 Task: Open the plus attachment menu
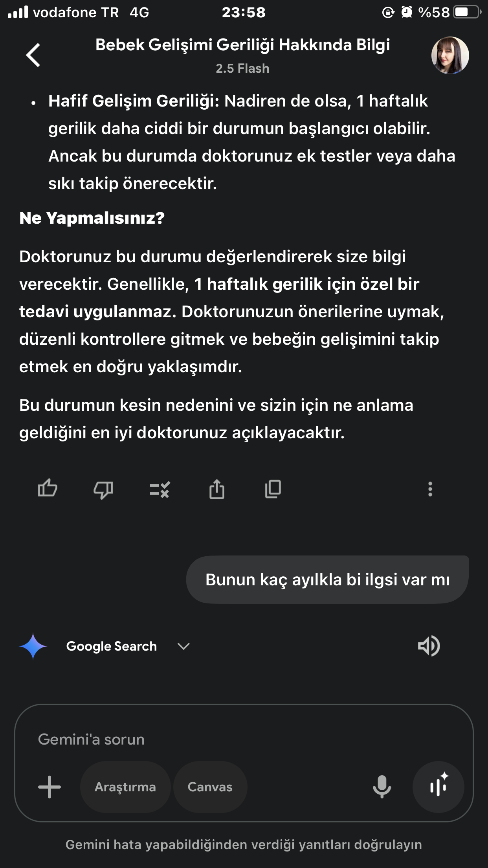[50, 787]
